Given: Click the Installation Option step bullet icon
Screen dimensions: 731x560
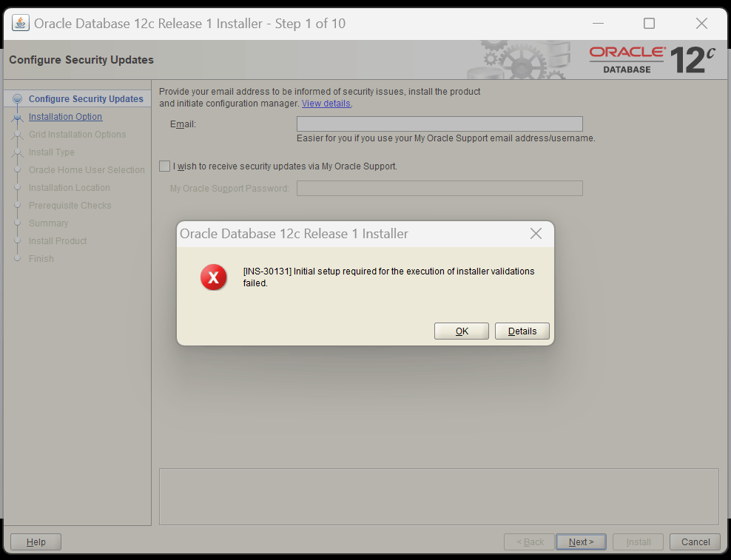Looking at the screenshot, I should click(18, 117).
